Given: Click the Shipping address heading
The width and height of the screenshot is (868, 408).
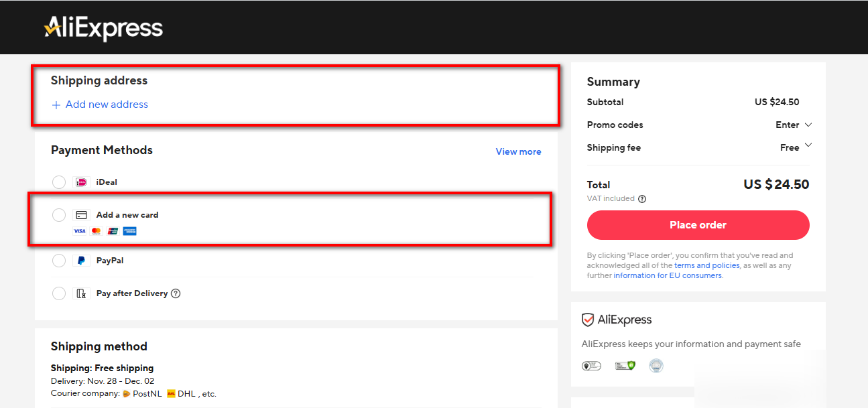Looking at the screenshot, I should coord(99,80).
